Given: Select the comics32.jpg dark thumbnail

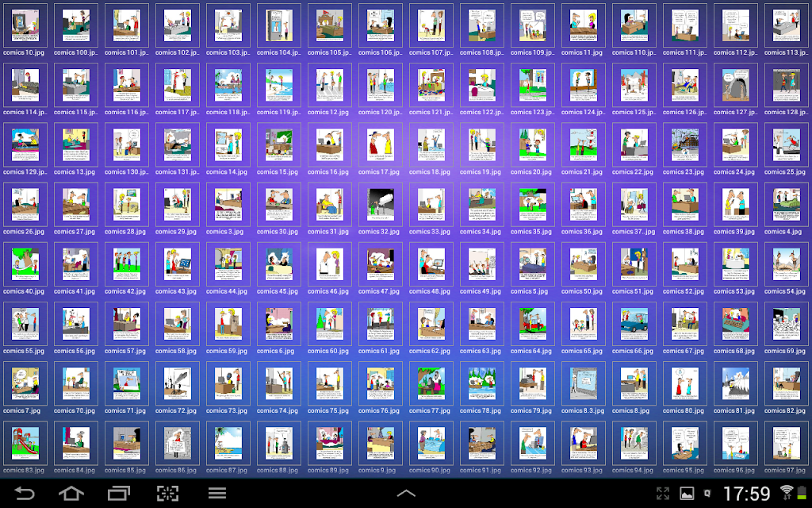Looking at the screenshot, I should tap(380, 205).
